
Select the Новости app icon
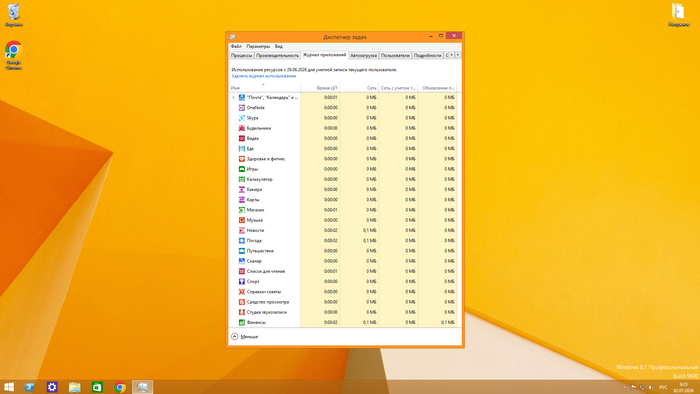point(242,230)
